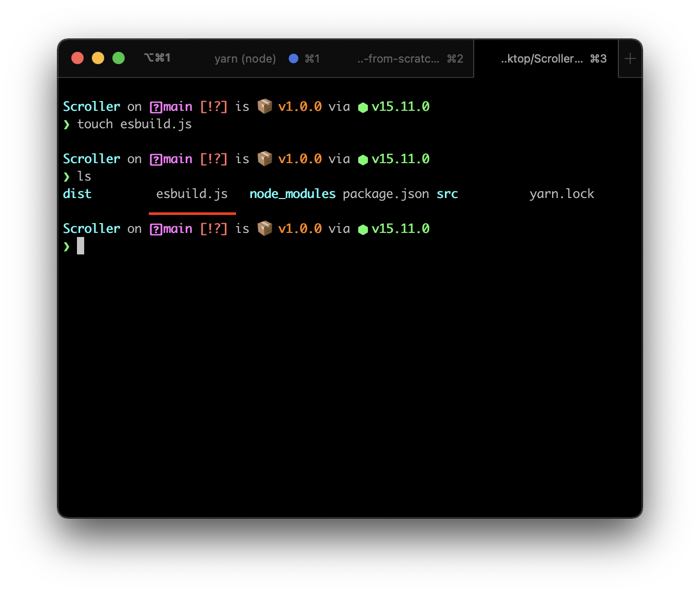This screenshot has width=700, height=594.
Task: Select the underlined esbuild.js entry
Action: [x=192, y=194]
